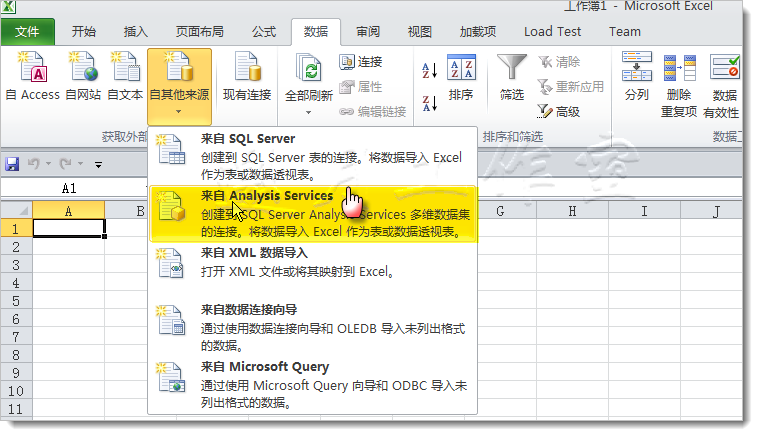Open the Load Test tab
This screenshot has height=436, width=758.
tap(553, 32)
